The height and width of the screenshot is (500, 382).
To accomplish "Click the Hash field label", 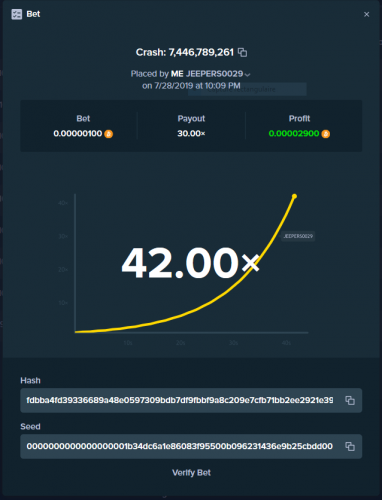I will point(30,381).
